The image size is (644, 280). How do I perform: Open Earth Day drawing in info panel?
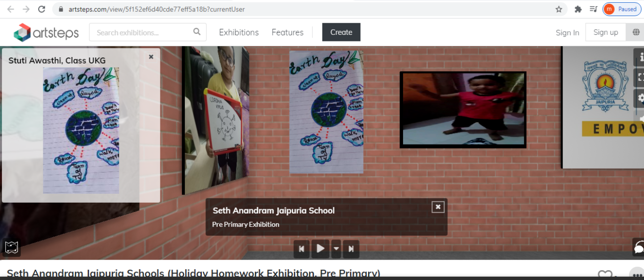point(81,131)
